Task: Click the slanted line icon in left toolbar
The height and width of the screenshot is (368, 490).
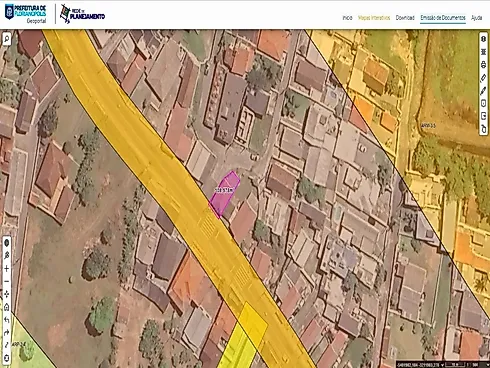Action: click(7, 345)
